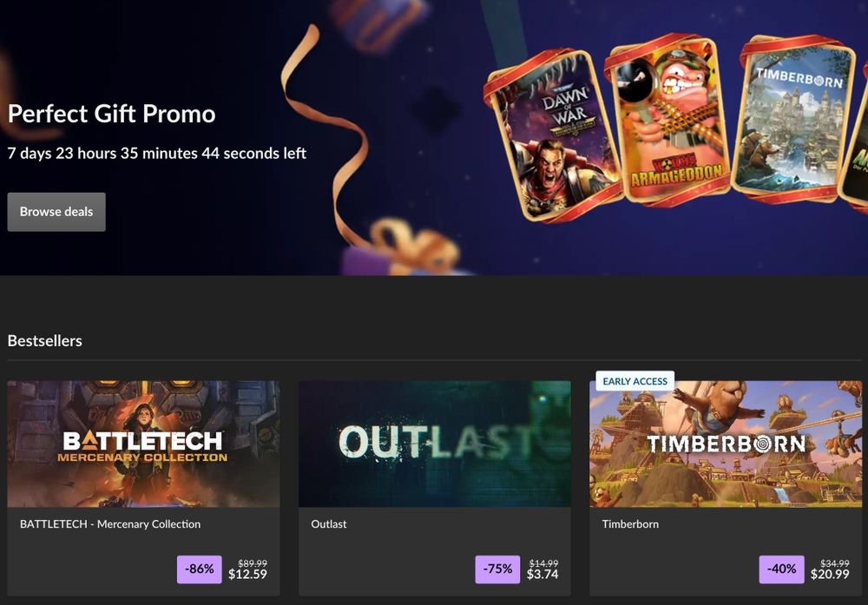Click the $12.59 BATTLETECH price
The height and width of the screenshot is (605, 868).
click(247, 575)
